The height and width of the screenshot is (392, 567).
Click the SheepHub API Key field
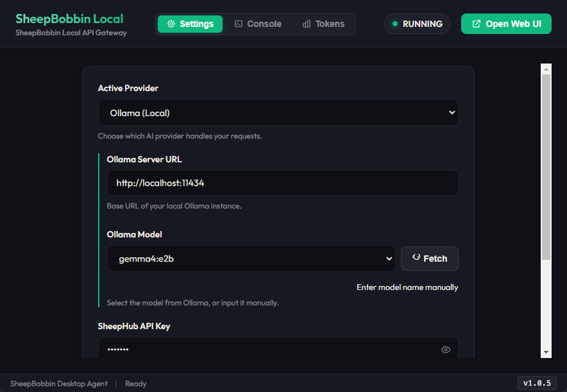[278, 349]
